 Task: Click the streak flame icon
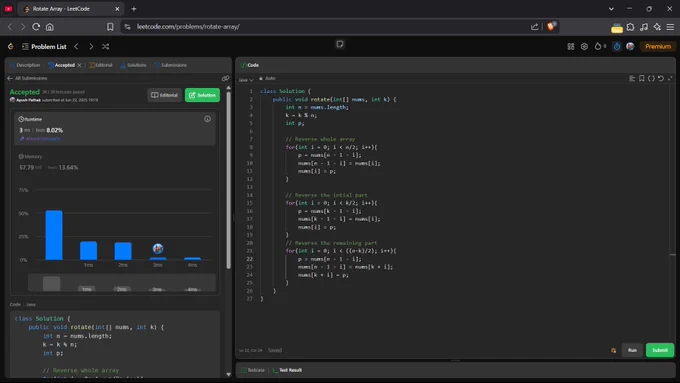point(598,46)
